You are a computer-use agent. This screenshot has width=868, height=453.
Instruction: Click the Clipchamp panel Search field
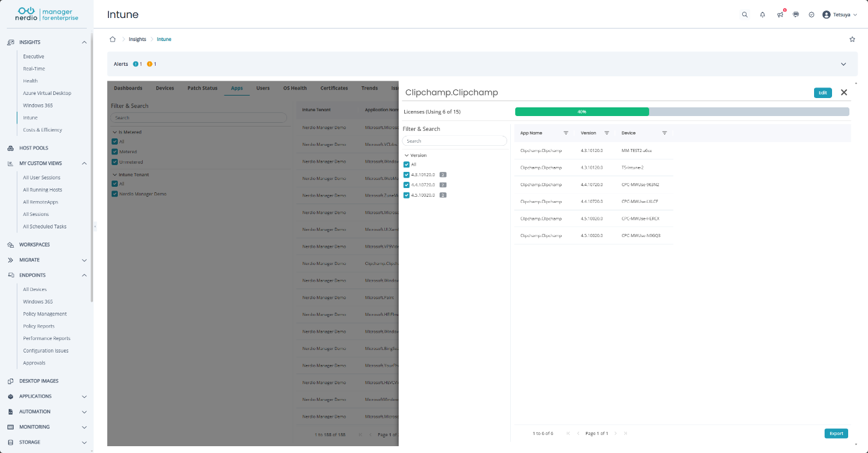(455, 141)
